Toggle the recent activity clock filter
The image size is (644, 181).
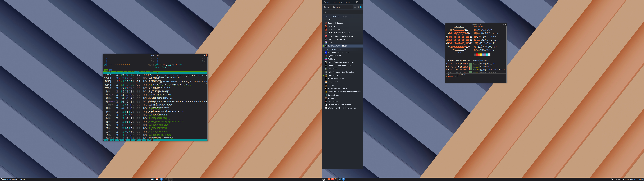pos(358,7)
